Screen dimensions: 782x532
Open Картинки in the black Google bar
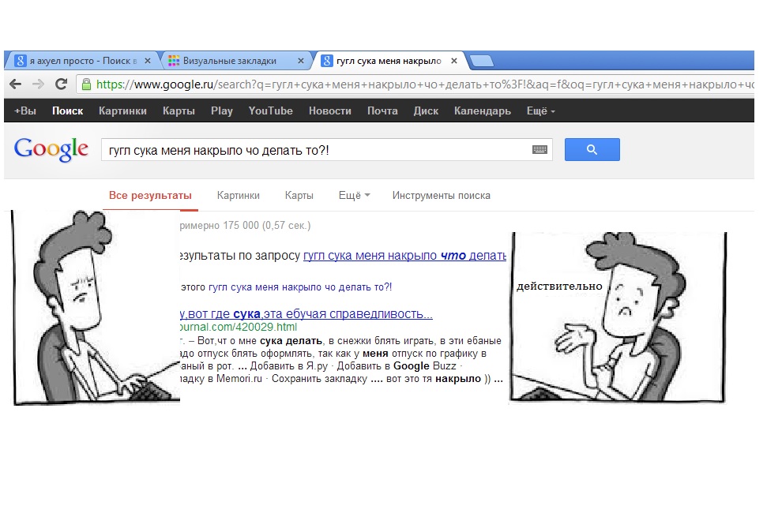pos(122,111)
